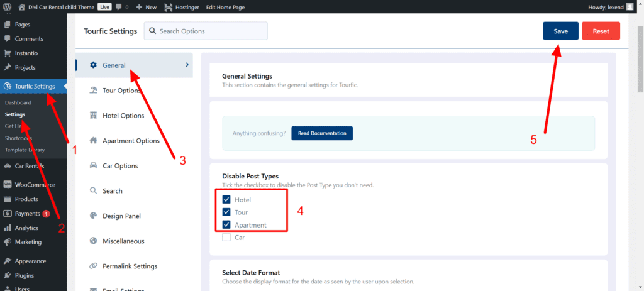Click the Hotel Options building icon
This screenshot has height=291, width=644.
pos(93,116)
